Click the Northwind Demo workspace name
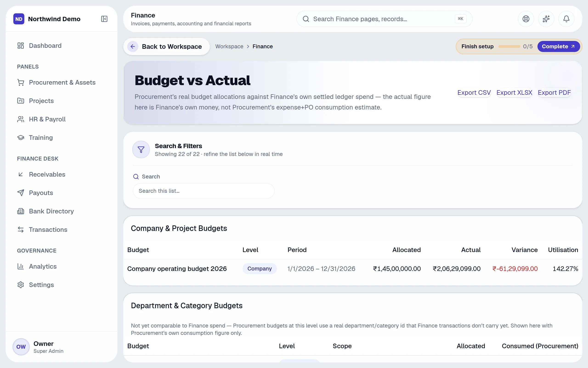 (x=54, y=19)
